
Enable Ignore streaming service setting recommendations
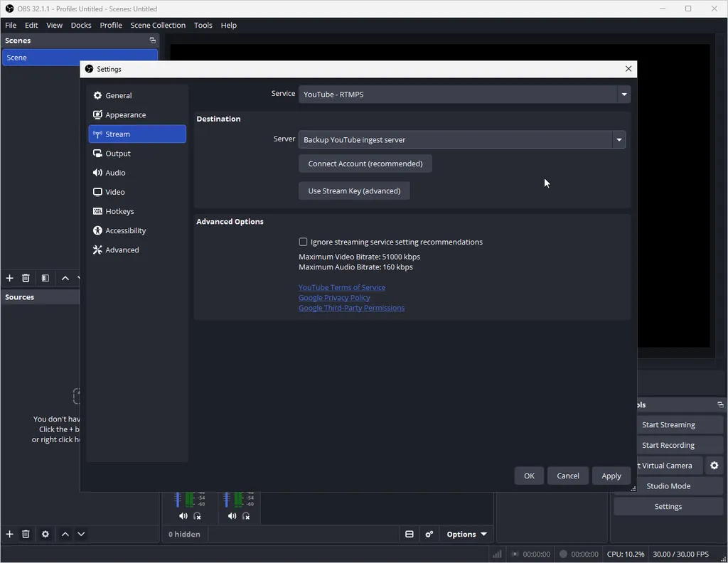click(x=303, y=242)
